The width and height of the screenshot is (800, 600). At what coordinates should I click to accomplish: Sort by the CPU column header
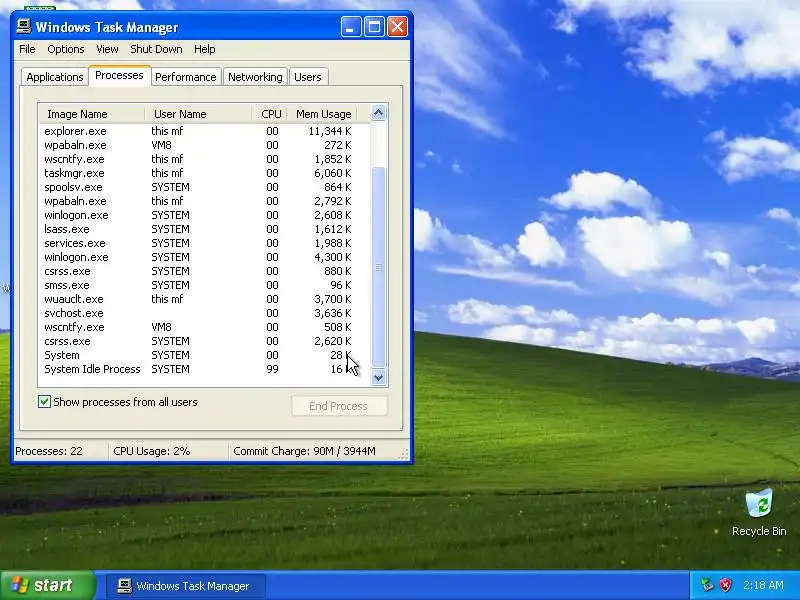pos(269,114)
